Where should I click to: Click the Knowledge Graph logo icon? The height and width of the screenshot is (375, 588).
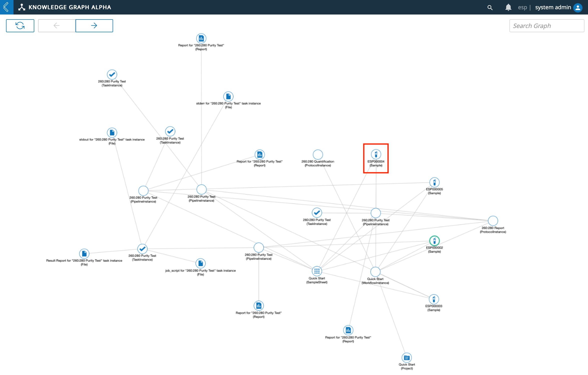[x=22, y=7]
